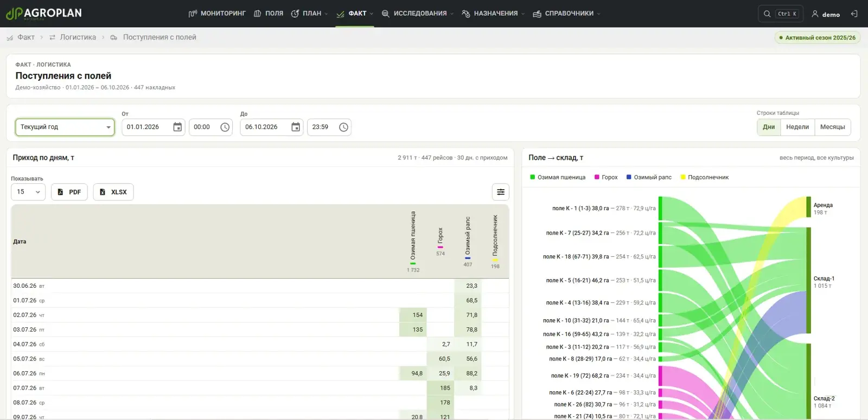Toggle Подсолнечник in the chart legend
The height and width of the screenshot is (420, 868).
coord(705,177)
